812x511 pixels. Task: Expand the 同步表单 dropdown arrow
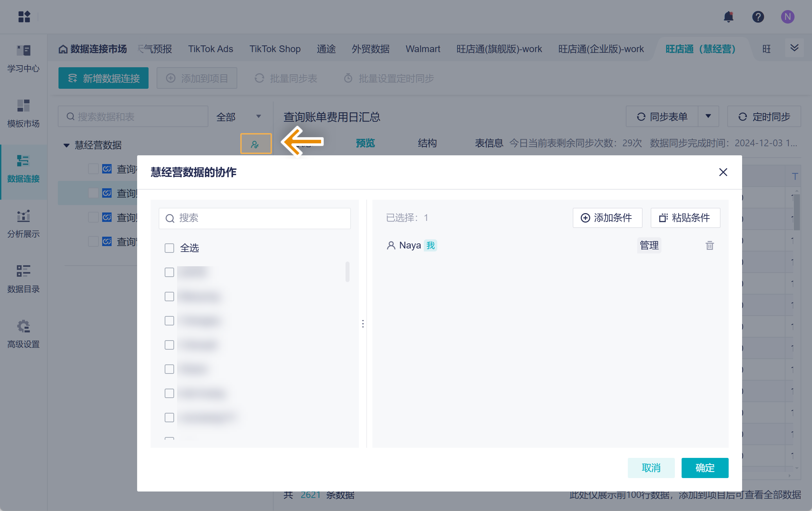pyautogui.click(x=708, y=116)
